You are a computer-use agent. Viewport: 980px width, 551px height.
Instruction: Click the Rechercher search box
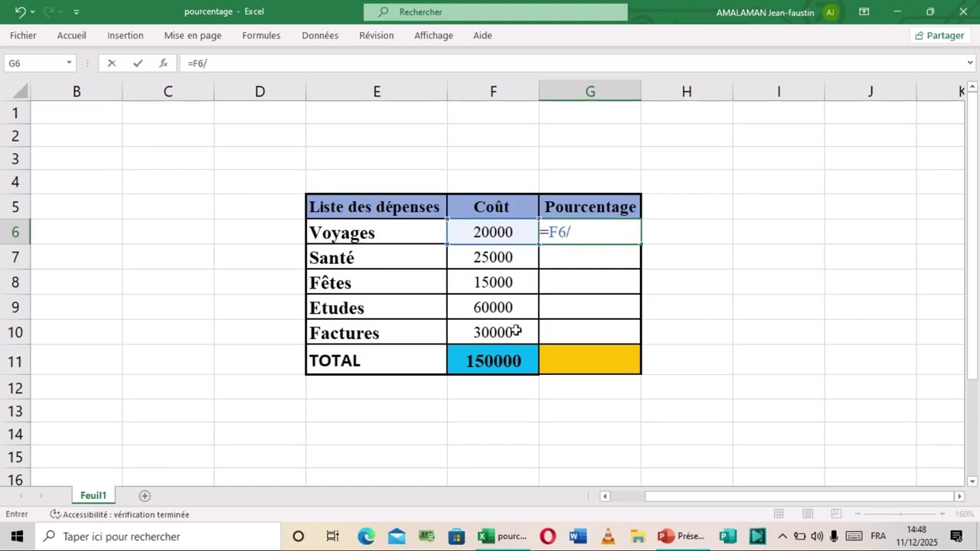coord(495,12)
